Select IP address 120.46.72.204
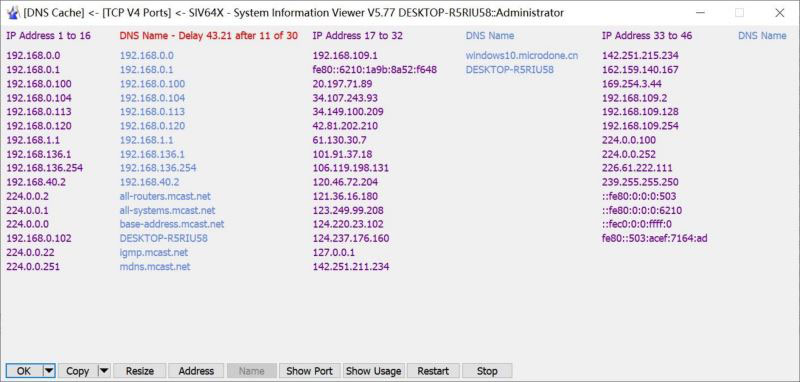The width and height of the screenshot is (800, 382). (345, 182)
